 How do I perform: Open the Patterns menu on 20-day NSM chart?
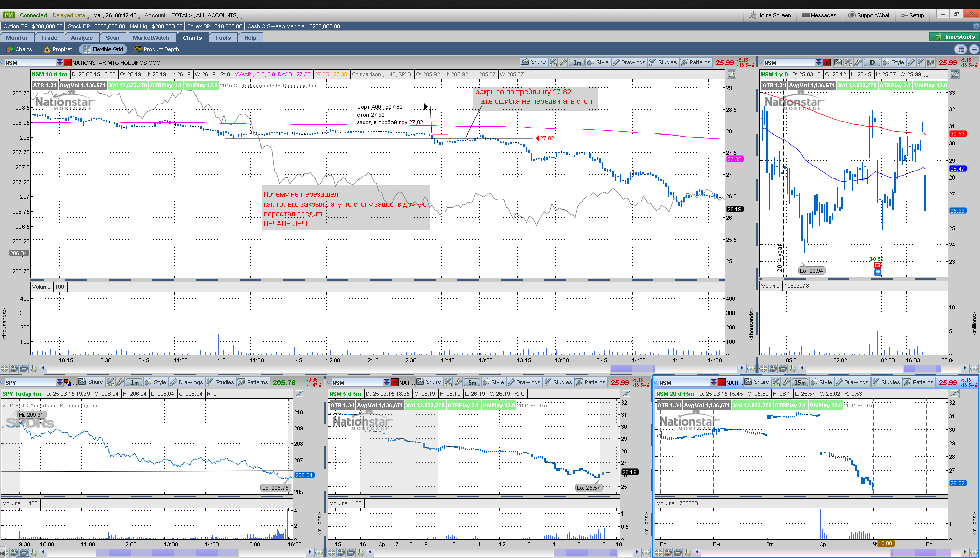(x=919, y=382)
